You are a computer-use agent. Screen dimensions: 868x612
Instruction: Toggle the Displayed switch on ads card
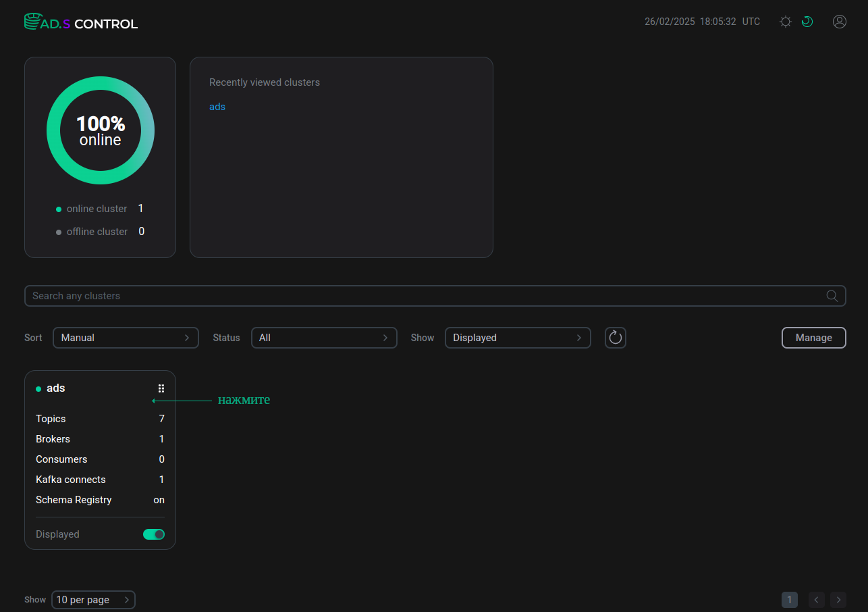click(x=154, y=534)
